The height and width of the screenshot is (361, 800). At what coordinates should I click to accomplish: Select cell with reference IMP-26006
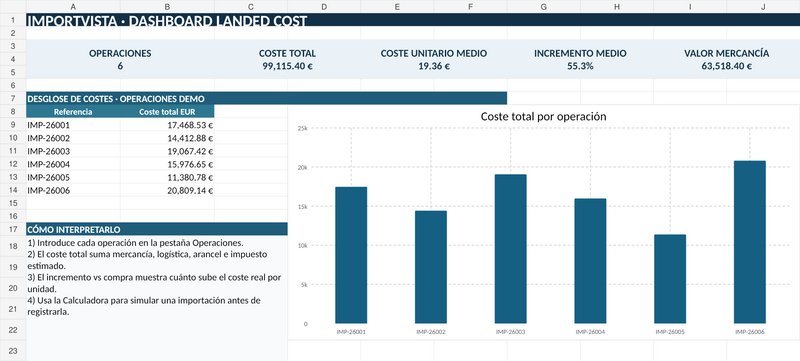point(73,190)
